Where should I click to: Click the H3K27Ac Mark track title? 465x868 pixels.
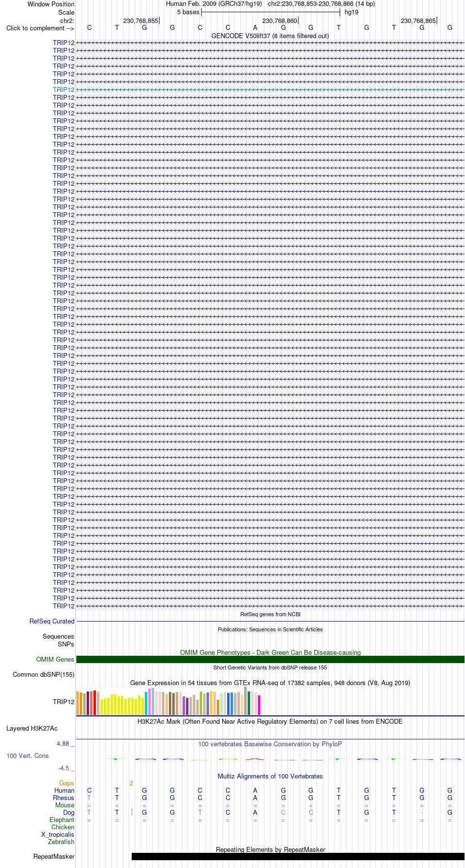pyautogui.click(x=270, y=722)
